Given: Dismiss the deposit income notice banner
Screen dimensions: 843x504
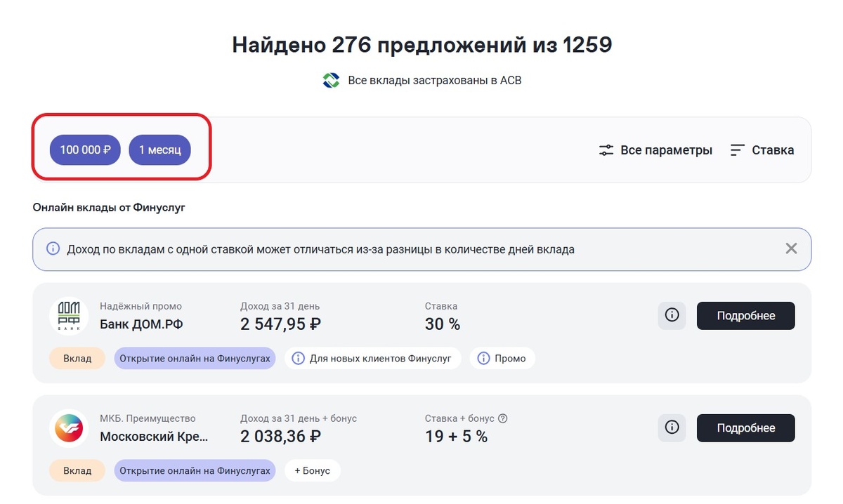Looking at the screenshot, I should [x=791, y=248].
